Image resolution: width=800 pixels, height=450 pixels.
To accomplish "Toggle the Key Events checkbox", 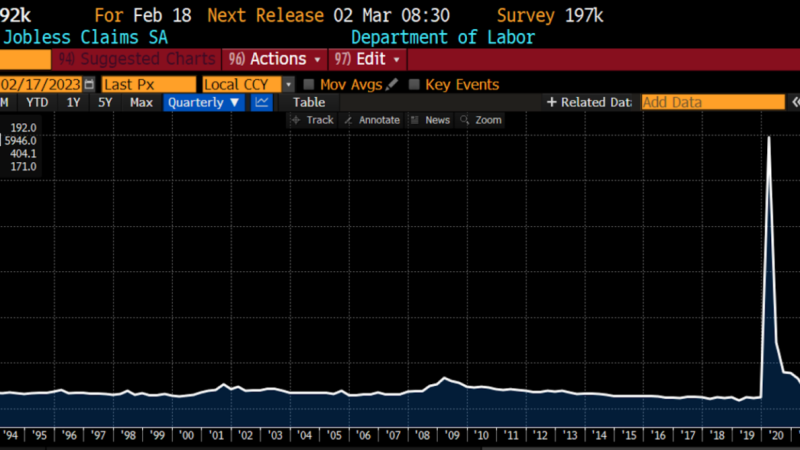I will click(x=414, y=85).
